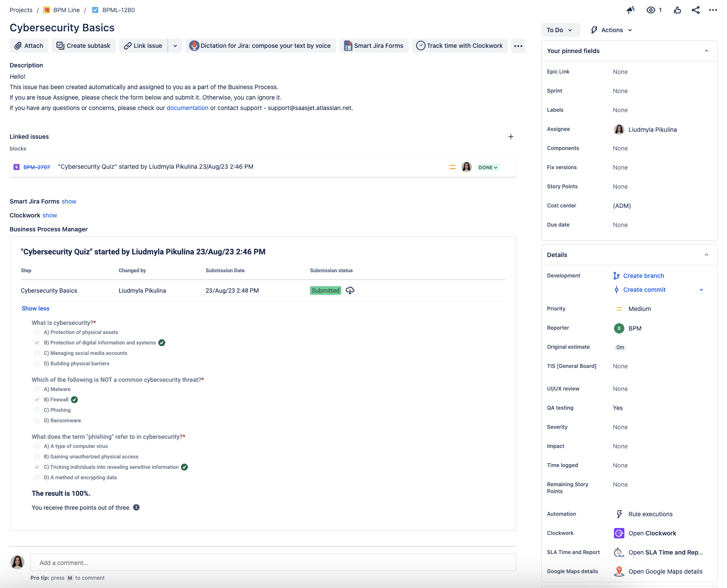727x588 pixels.
Task: Check option A) Protection of physical assets
Action: [37, 332]
